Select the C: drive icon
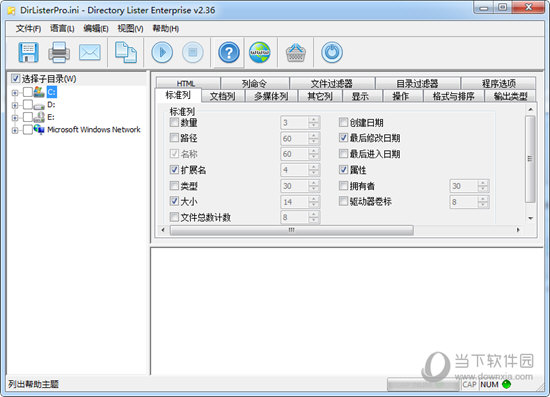The width and height of the screenshot is (550, 397). 39,92
